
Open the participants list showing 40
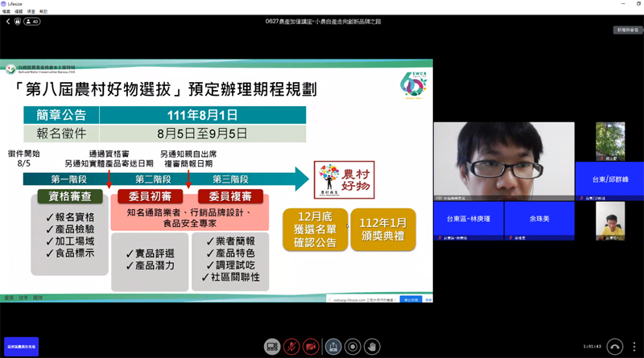pyautogui.click(x=32, y=22)
